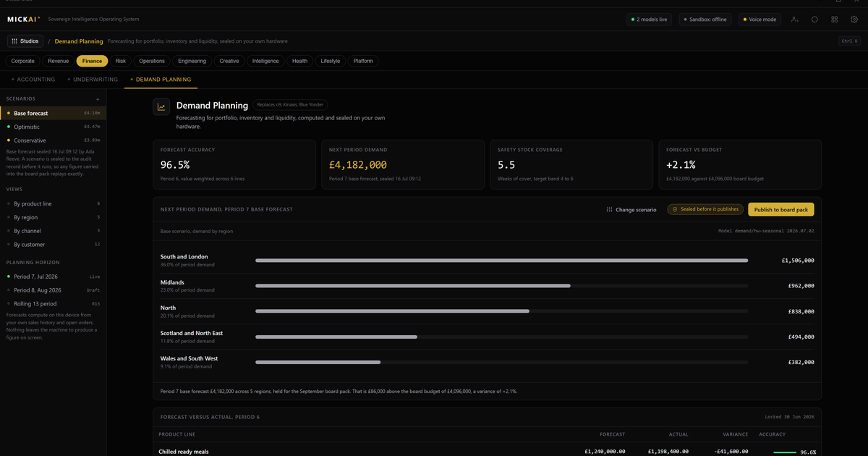Click Sealed before it publishes badge
Image resolution: width=868 pixels, height=456 pixels.
[x=705, y=209]
